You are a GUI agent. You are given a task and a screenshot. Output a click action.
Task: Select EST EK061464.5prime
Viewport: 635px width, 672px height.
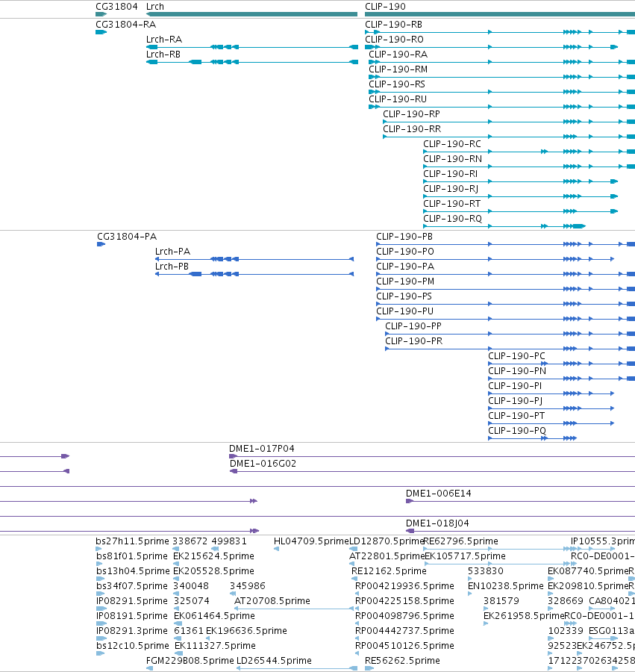(x=214, y=616)
